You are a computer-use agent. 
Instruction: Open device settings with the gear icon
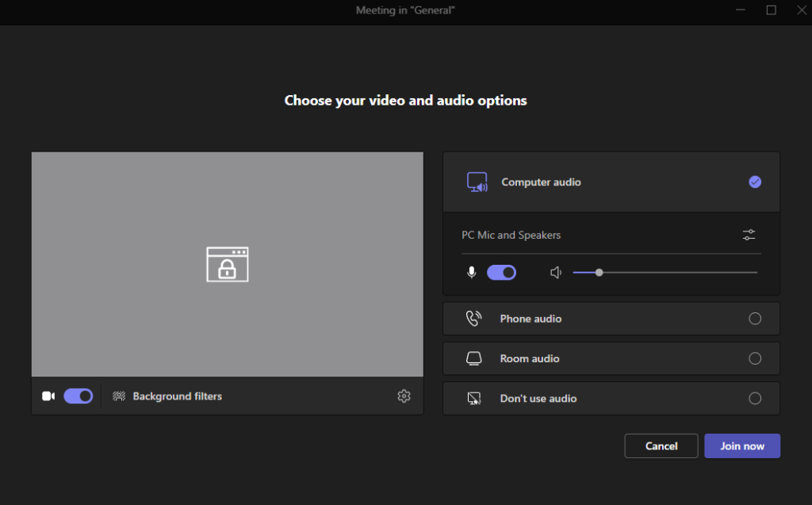[x=404, y=396]
